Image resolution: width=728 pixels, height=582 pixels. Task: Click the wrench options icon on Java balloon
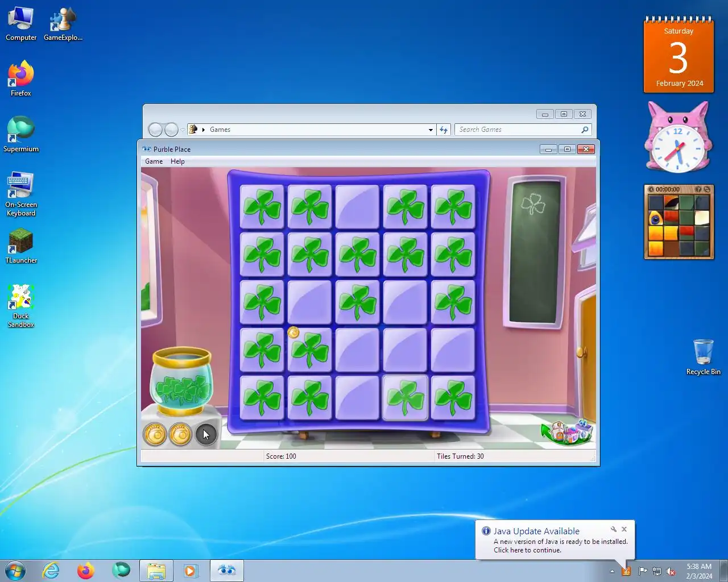613,529
